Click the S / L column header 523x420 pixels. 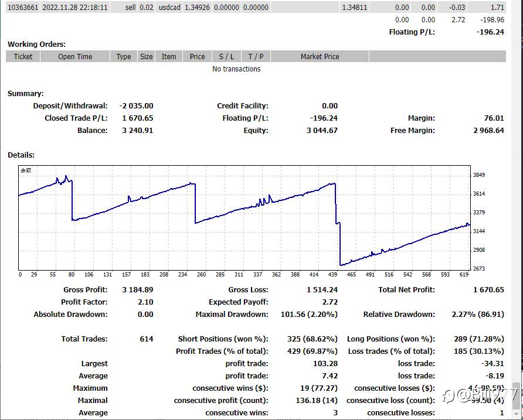click(226, 56)
